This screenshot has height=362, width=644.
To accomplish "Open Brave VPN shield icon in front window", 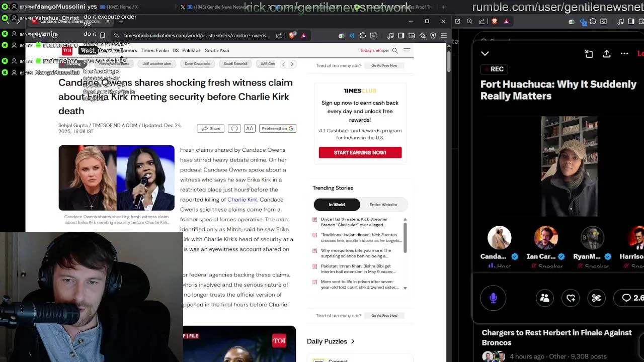I will (433, 36).
